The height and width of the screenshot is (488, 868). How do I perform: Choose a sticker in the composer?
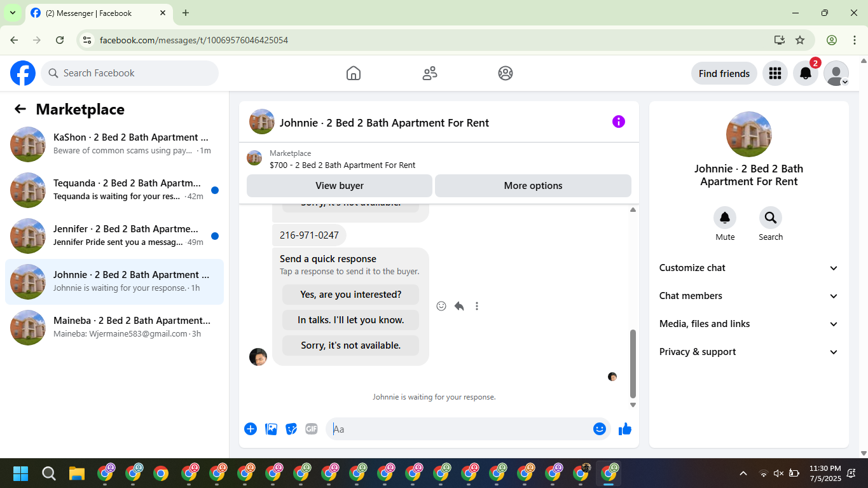(291, 429)
